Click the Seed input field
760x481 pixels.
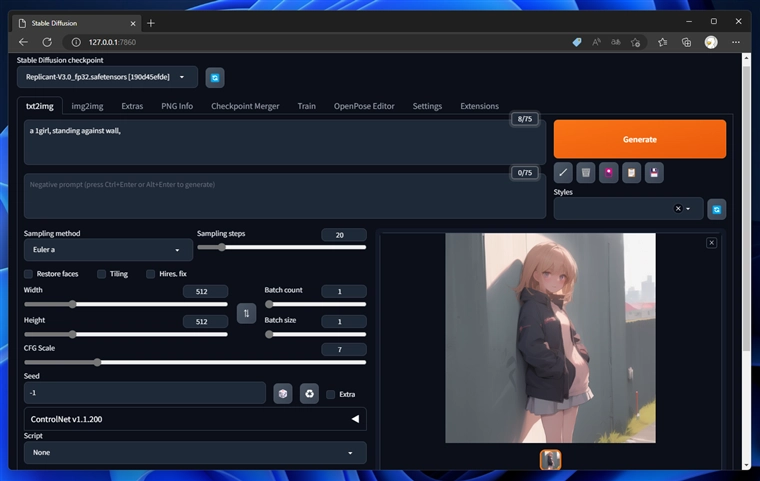tap(145, 393)
